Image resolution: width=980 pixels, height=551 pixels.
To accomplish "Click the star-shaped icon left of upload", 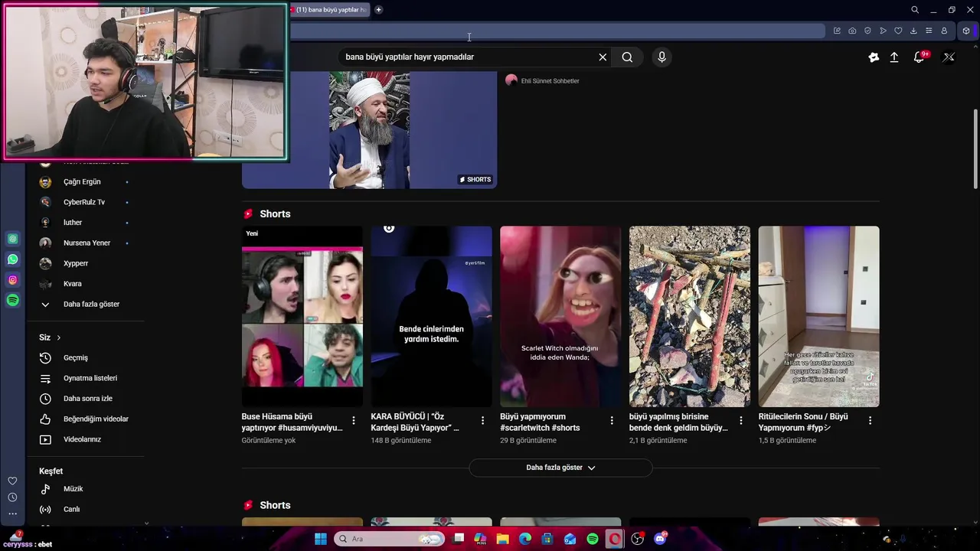I will pos(874,57).
